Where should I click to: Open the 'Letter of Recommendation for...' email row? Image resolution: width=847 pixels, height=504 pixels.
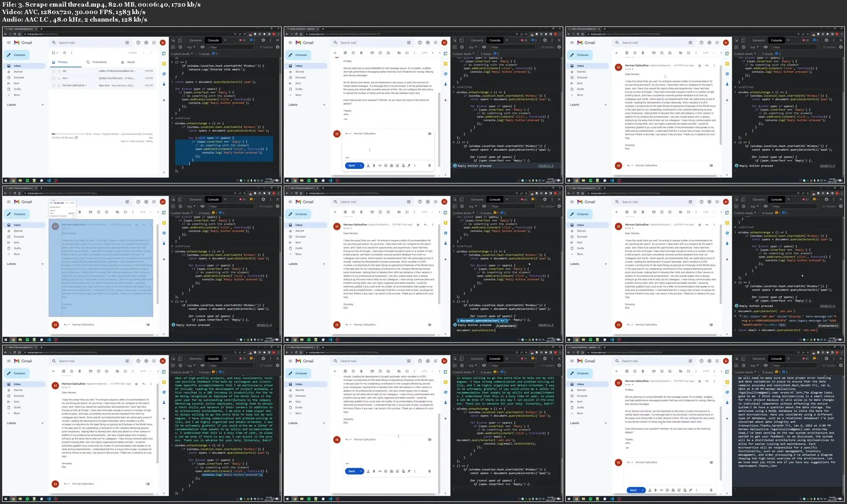(102, 71)
